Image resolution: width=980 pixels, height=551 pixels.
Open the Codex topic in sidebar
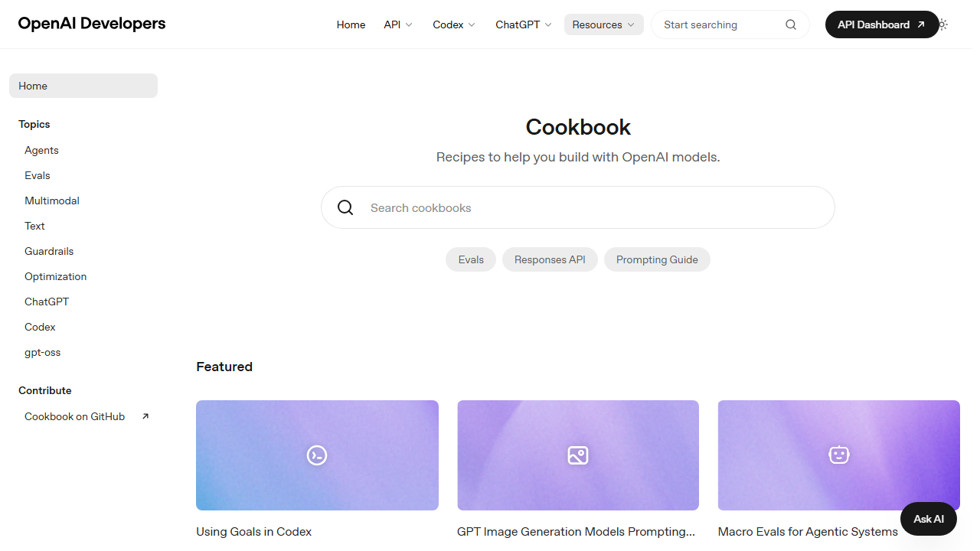pyautogui.click(x=40, y=327)
